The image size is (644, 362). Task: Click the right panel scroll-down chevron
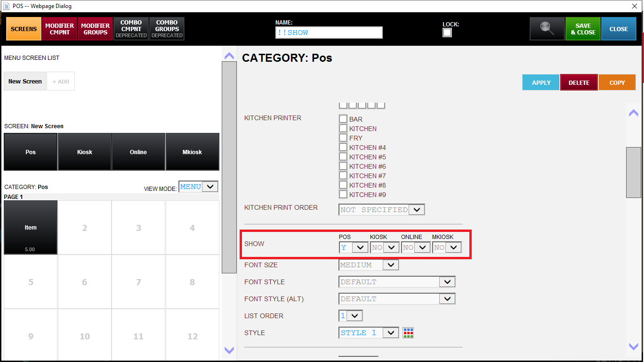(x=634, y=346)
